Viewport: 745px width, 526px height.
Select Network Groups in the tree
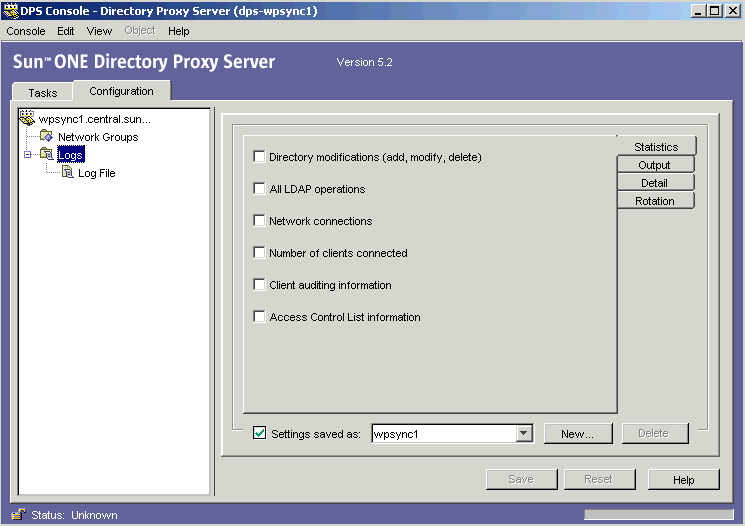click(x=98, y=137)
